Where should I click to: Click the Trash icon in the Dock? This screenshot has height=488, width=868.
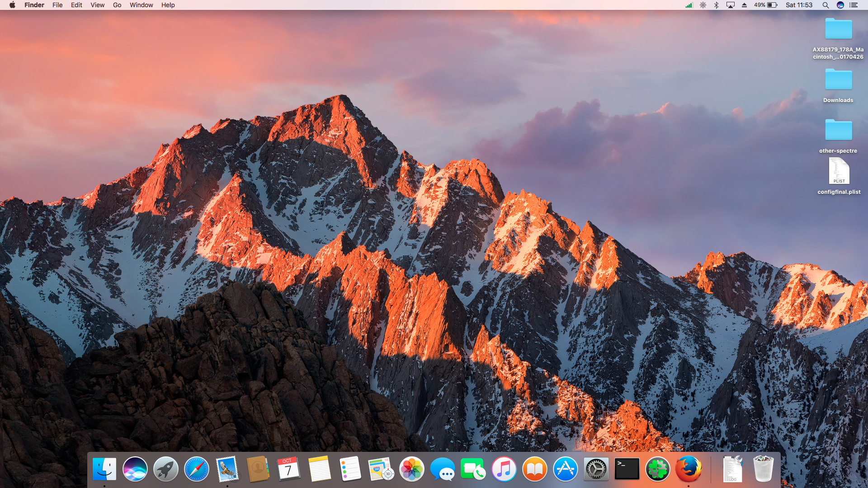(x=763, y=469)
